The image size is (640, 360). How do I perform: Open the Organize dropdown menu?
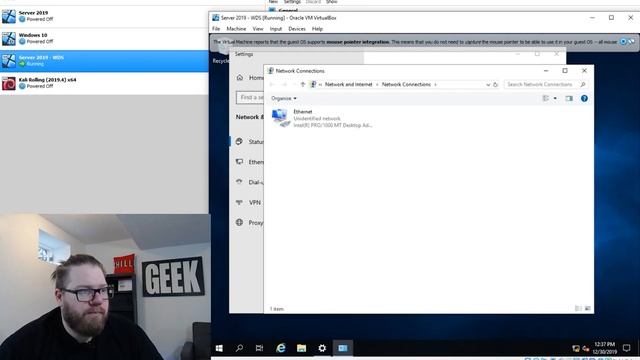click(284, 98)
